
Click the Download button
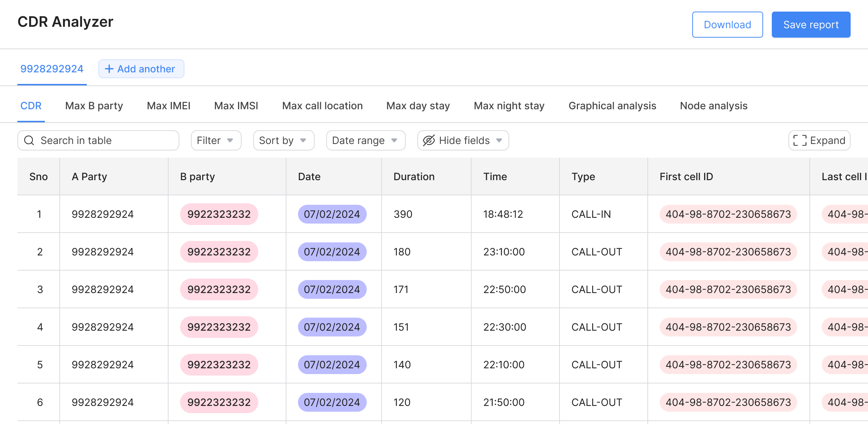pos(727,25)
